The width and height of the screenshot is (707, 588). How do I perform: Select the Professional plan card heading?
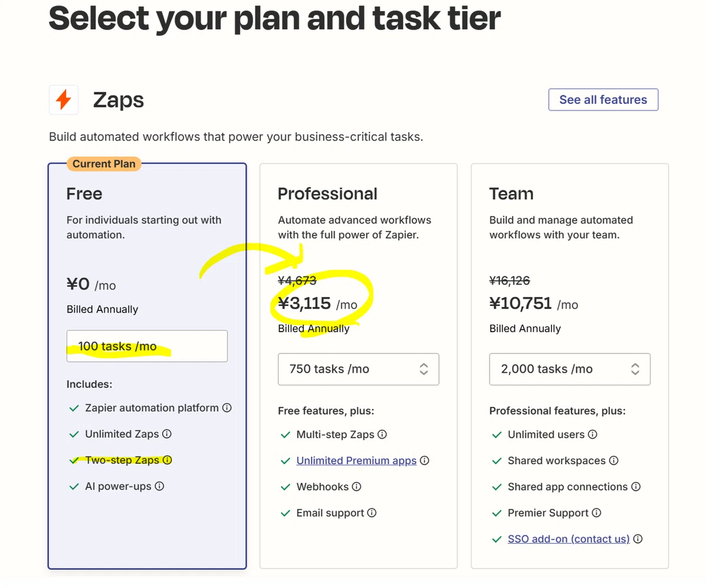[x=328, y=194]
